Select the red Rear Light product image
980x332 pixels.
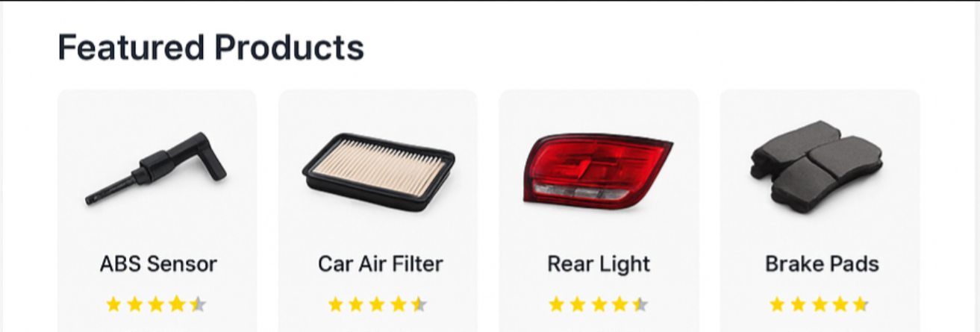coord(597,171)
